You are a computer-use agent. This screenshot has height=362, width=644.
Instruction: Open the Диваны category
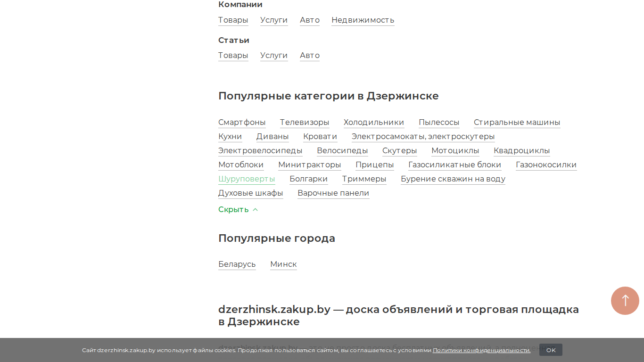click(x=272, y=137)
